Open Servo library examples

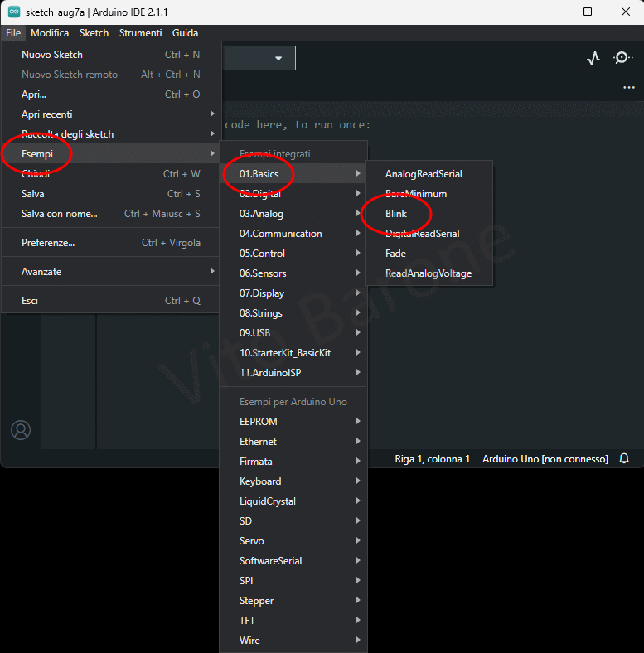[293, 541]
